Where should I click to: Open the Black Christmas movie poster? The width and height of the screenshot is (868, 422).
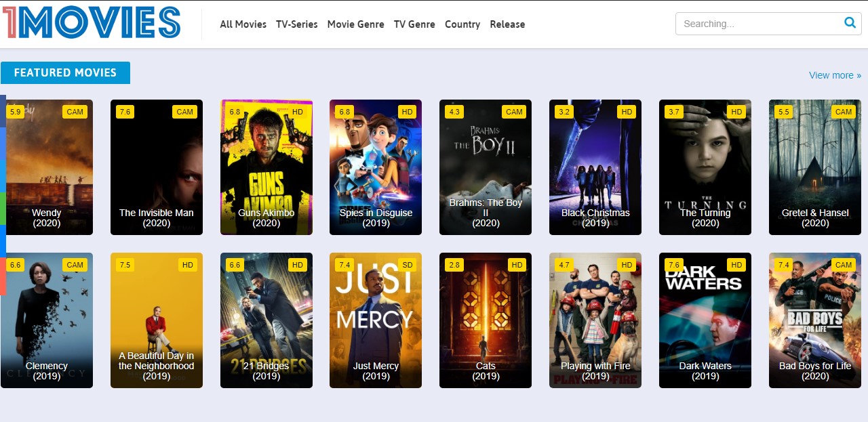[595, 167]
